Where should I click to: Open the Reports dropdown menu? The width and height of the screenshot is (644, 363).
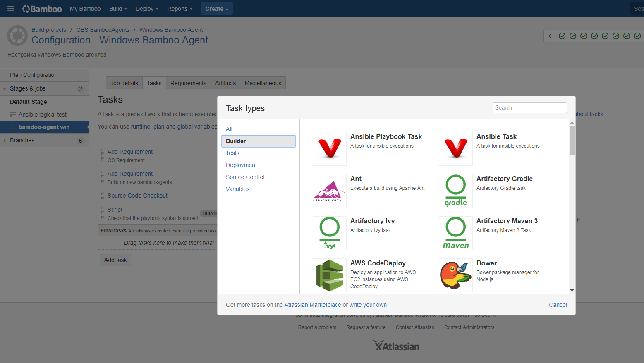180,9
